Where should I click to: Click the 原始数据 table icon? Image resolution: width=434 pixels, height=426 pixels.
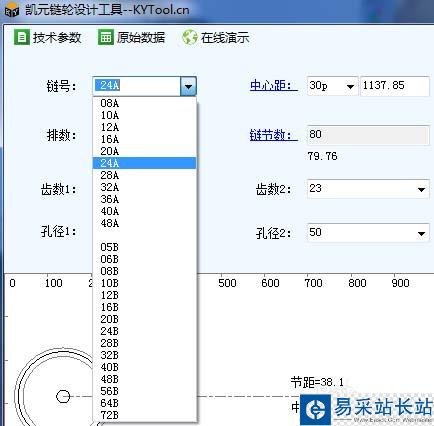pos(106,37)
